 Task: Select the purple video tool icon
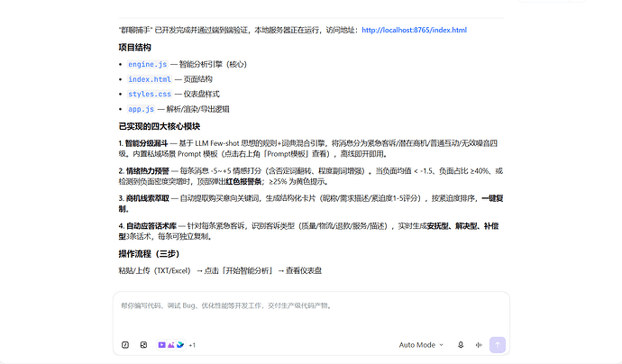[x=161, y=345]
